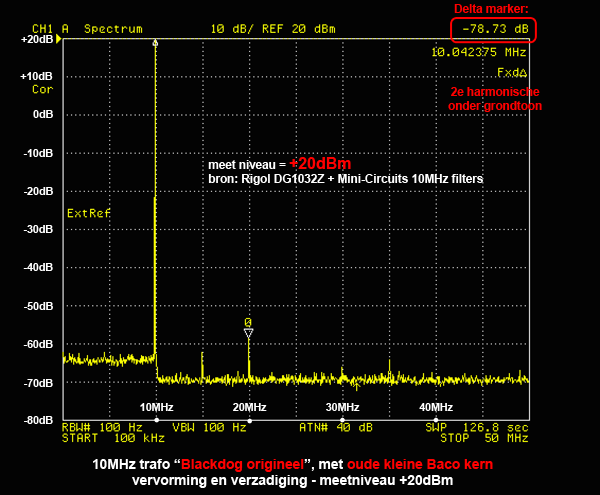Viewport: 600px width, 495px height.
Task: Click the small arrow marker near 31MHz on the noise floor
Action: pos(357,387)
